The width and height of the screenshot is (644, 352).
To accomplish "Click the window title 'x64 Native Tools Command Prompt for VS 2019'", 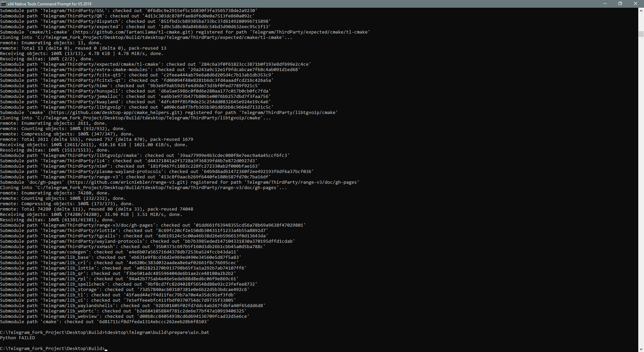I will (x=49, y=4).
